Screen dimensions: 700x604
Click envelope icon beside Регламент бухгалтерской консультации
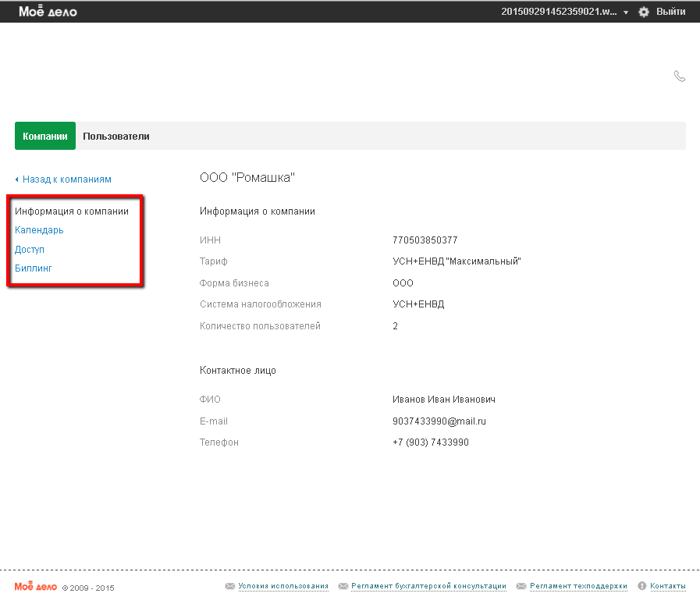coord(343,586)
